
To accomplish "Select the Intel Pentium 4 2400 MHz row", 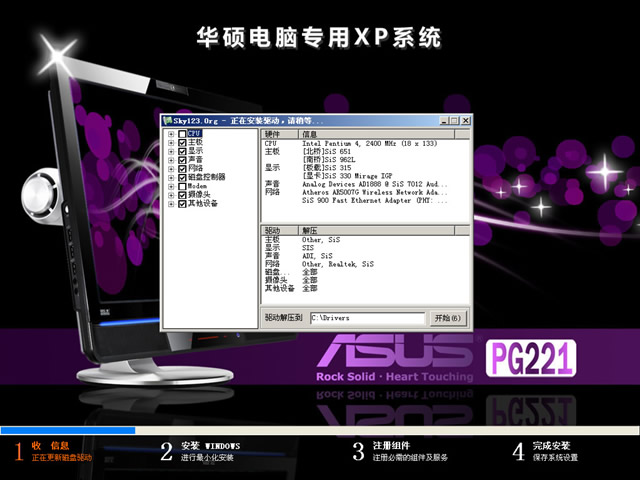I will click(365, 144).
